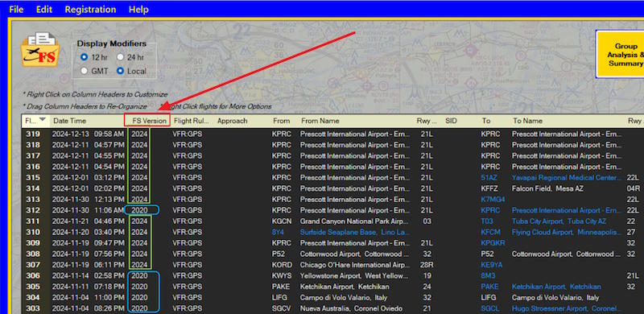Select flight number 307
This screenshot has height=314, width=644.
33,265
